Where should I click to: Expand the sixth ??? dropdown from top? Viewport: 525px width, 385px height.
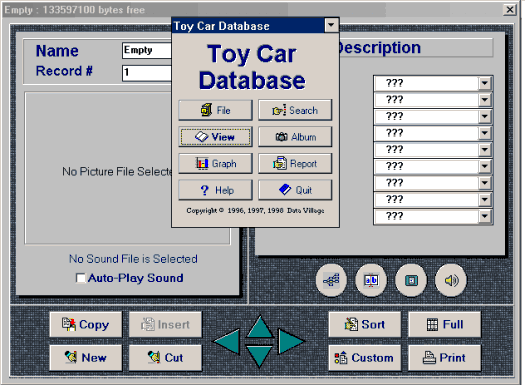pos(484,166)
